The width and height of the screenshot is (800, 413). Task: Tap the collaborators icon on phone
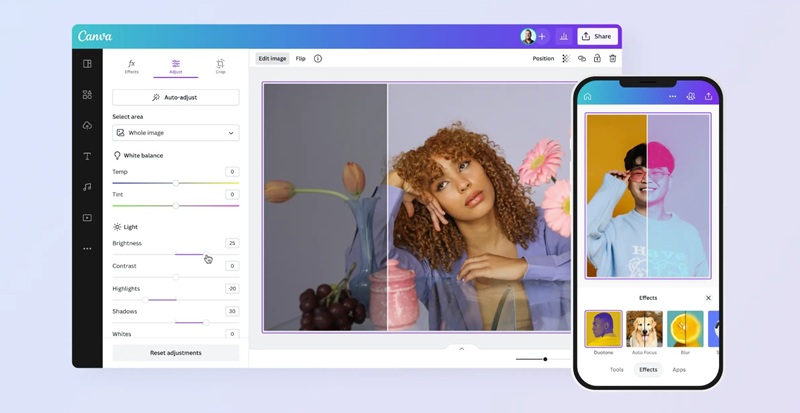691,96
